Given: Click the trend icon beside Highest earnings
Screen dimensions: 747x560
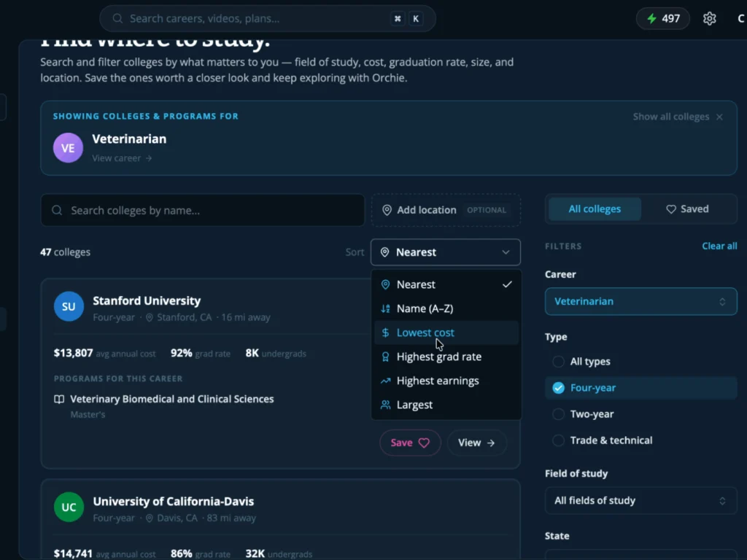Looking at the screenshot, I should pos(385,381).
